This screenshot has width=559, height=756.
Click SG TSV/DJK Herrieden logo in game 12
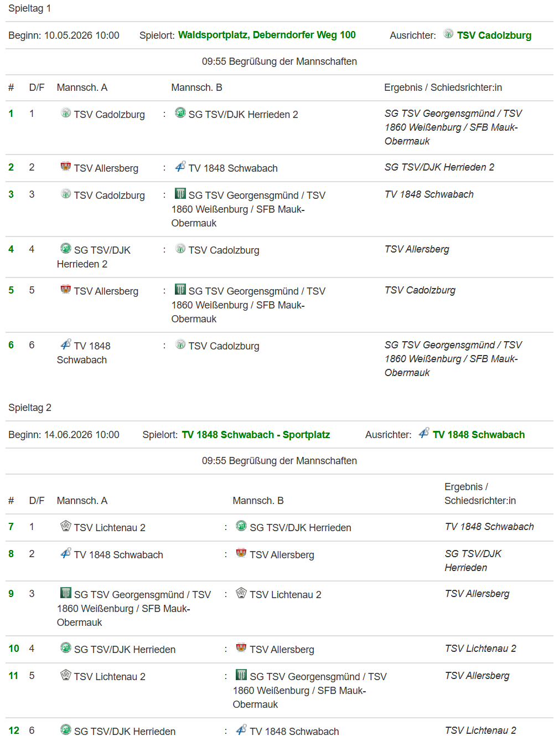coord(66,730)
